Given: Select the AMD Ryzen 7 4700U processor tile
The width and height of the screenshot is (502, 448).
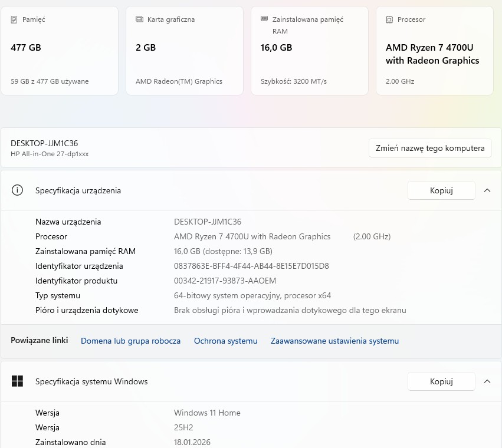Looking at the screenshot, I should tap(435, 51).
